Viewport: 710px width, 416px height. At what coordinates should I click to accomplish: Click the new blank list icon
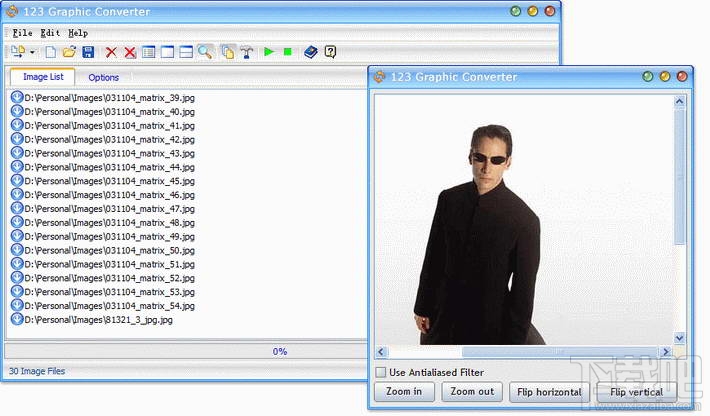pos(51,52)
